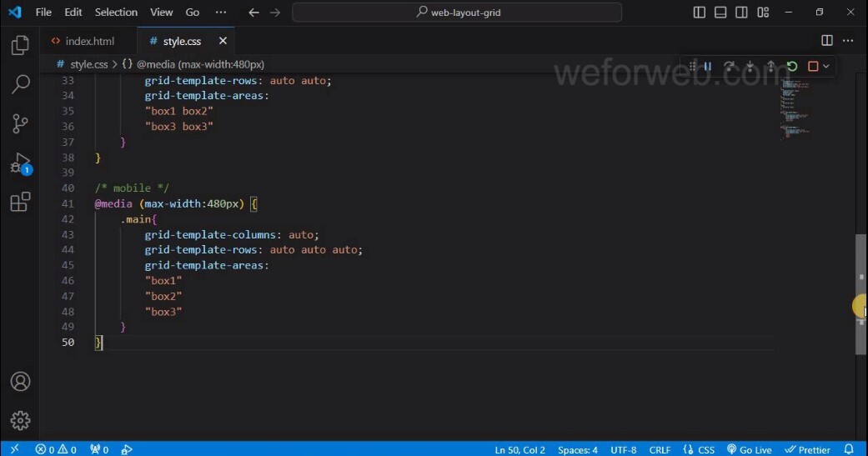This screenshot has width=868, height=456.
Task: Pause the debug session
Action: pos(707,66)
